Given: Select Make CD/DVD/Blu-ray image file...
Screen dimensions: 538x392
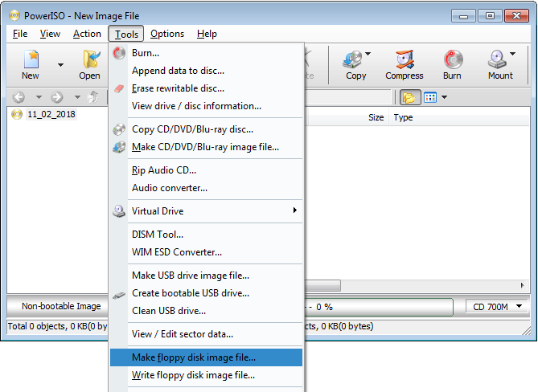Looking at the screenshot, I should (x=206, y=147).
